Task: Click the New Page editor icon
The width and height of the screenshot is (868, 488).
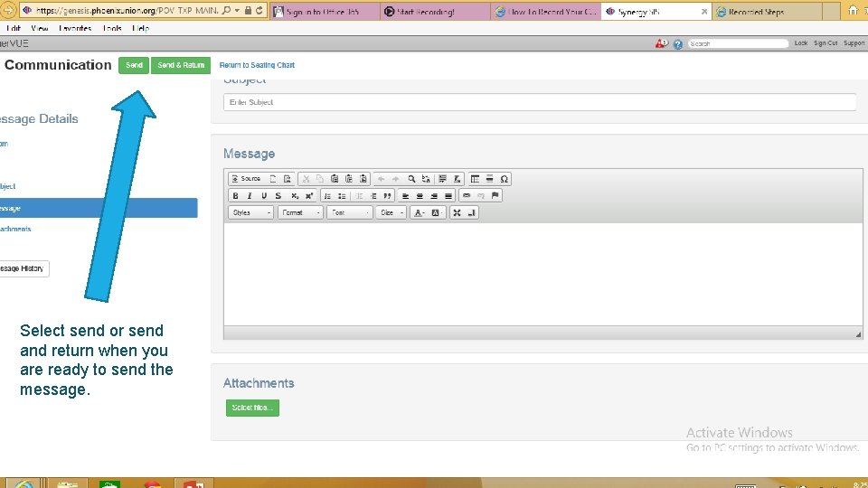Action: 273,179
